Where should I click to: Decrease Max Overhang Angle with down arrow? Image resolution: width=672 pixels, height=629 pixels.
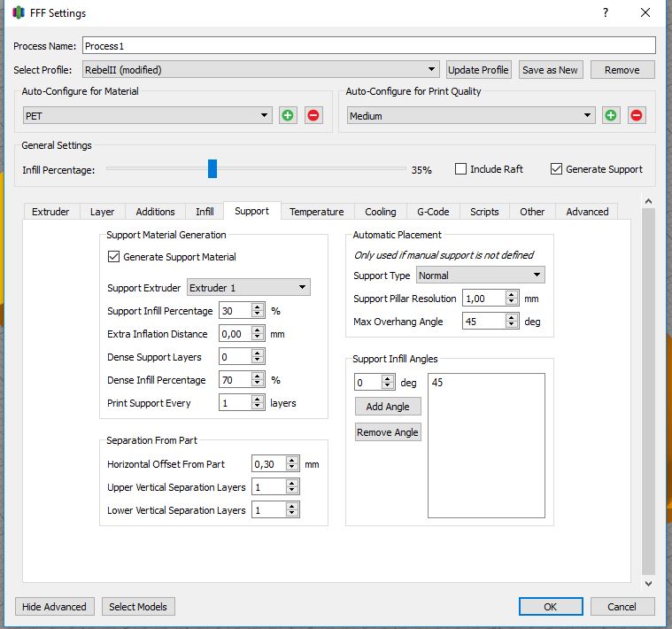pos(513,325)
